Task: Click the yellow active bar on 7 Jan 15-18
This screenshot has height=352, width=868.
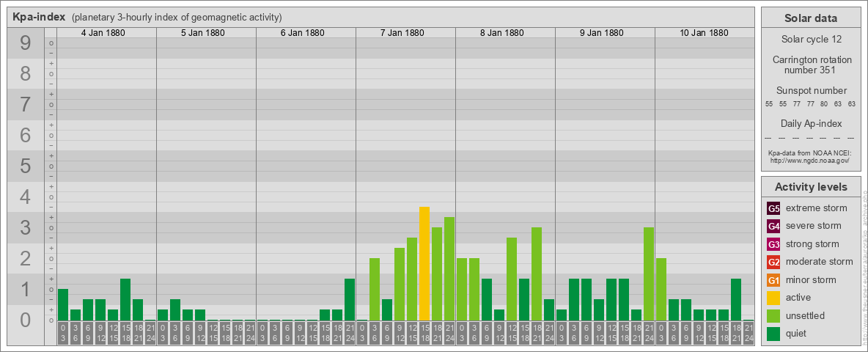Action: [x=424, y=263]
